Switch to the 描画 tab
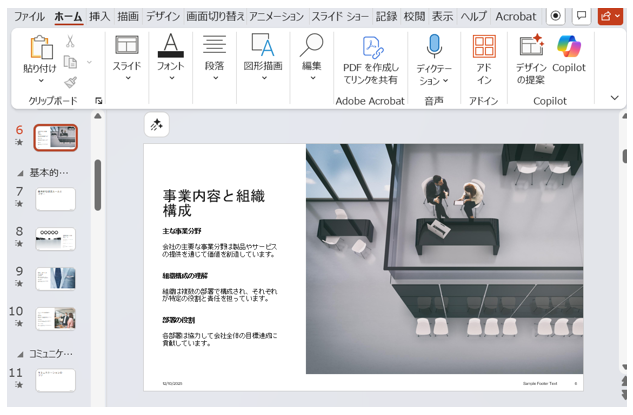Screen dimensions: 633x415 coord(128,17)
